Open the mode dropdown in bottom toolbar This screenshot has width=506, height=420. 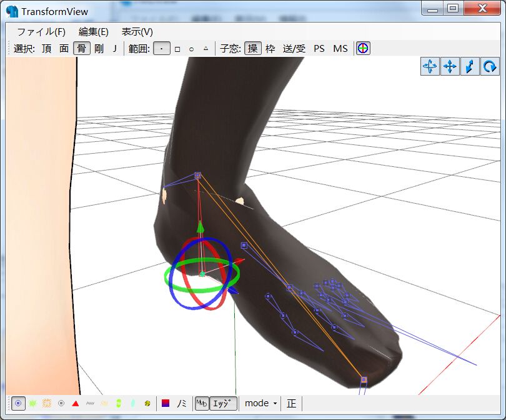(x=260, y=404)
